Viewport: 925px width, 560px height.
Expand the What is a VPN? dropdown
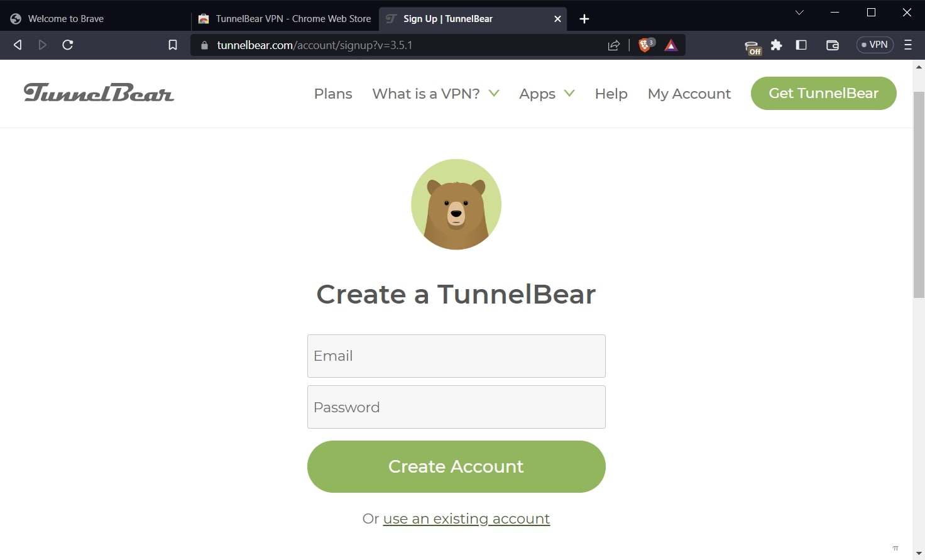(435, 94)
